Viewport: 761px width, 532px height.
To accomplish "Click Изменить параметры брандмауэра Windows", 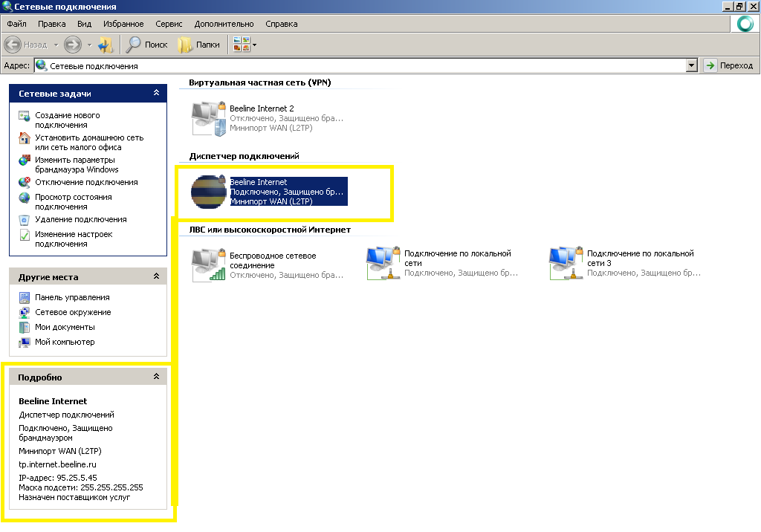I will [x=77, y=164].
